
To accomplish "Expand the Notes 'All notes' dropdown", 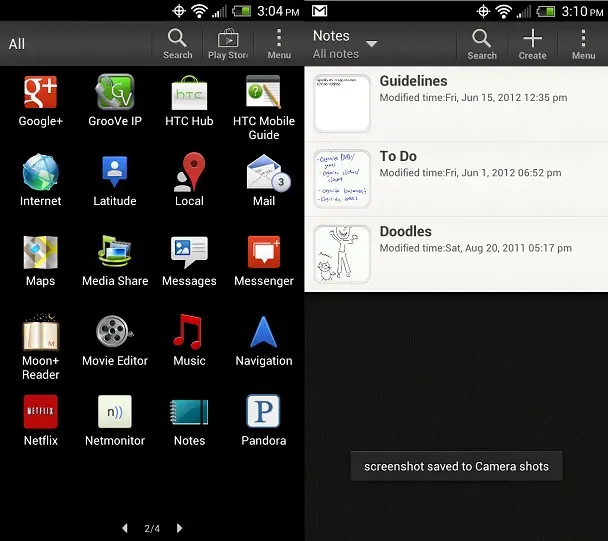I will tap(345, 44).
